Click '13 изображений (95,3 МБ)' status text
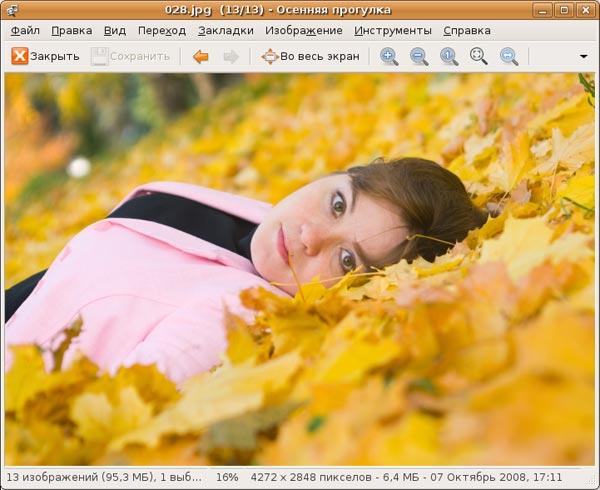Screen dimensions: 600x490 coord(80,477)
